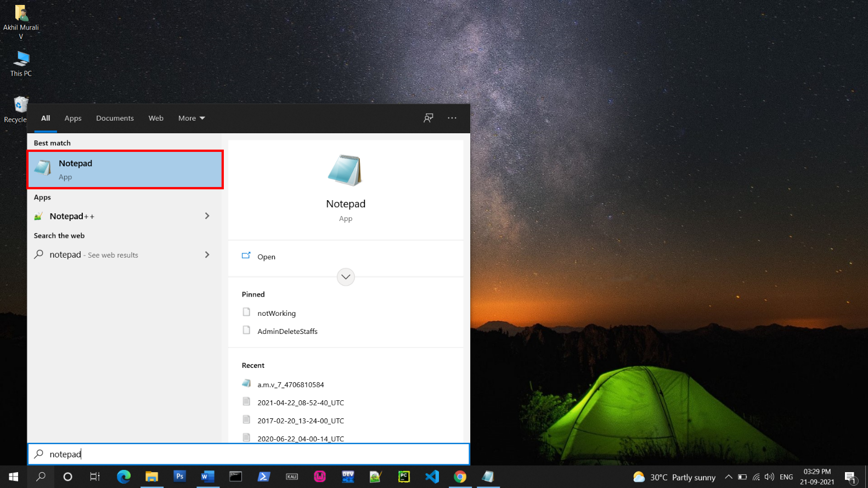Viewport: 868px width, 488px height.
Task: Open Notepad from Best match result
Action: pyautogui.click(x=125, y=170)
